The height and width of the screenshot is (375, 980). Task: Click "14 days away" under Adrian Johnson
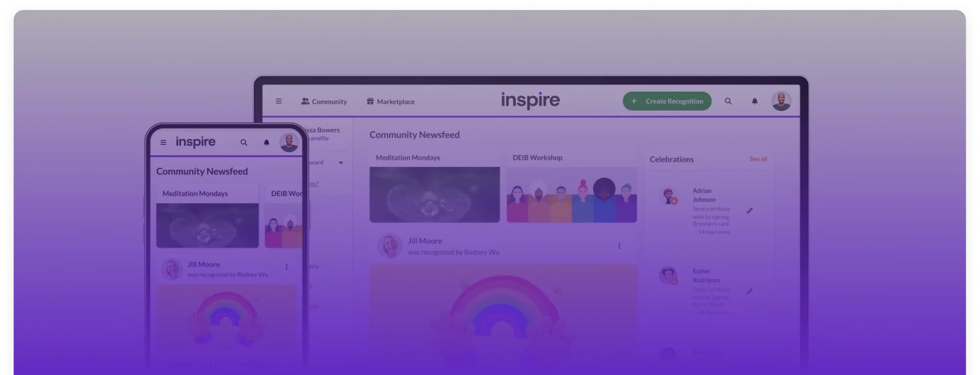pyautogui.click(x=714, y=232)
